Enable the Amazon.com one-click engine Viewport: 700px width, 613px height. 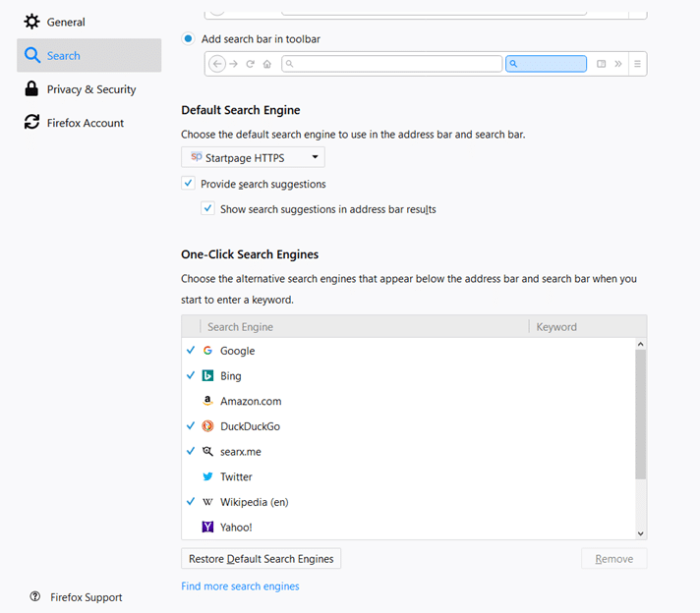[191, 401]
